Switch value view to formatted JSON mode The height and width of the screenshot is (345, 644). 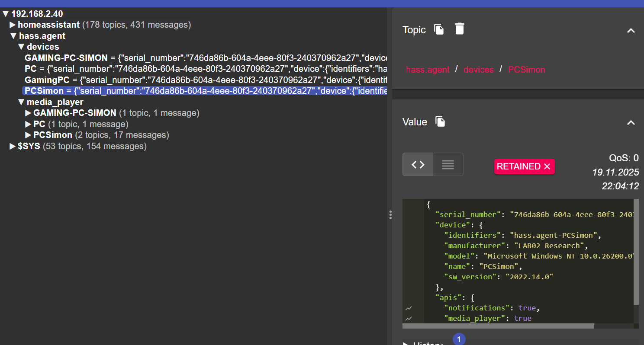pos(418,164)
